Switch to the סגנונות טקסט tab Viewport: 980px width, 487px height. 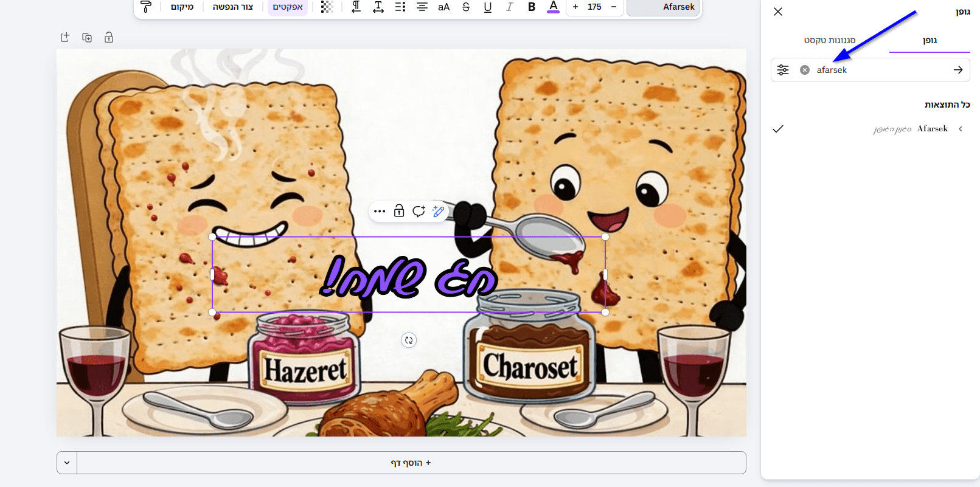829,40
